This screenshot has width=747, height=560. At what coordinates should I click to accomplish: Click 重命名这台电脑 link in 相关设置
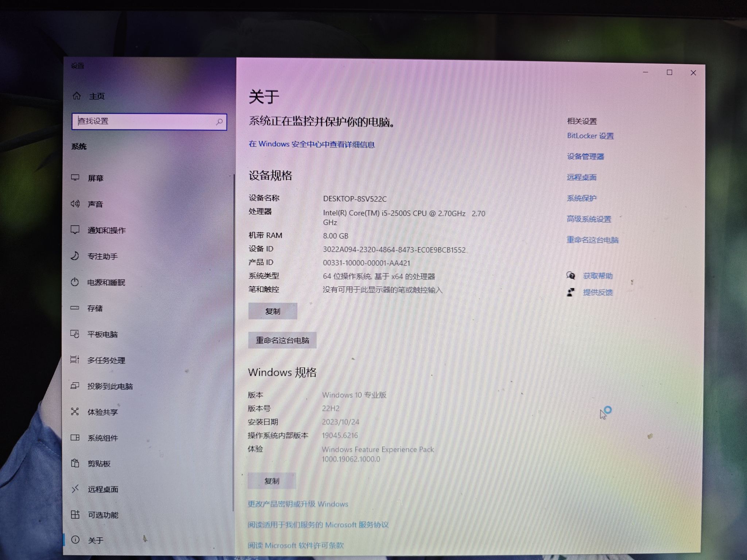coord(592,240)
